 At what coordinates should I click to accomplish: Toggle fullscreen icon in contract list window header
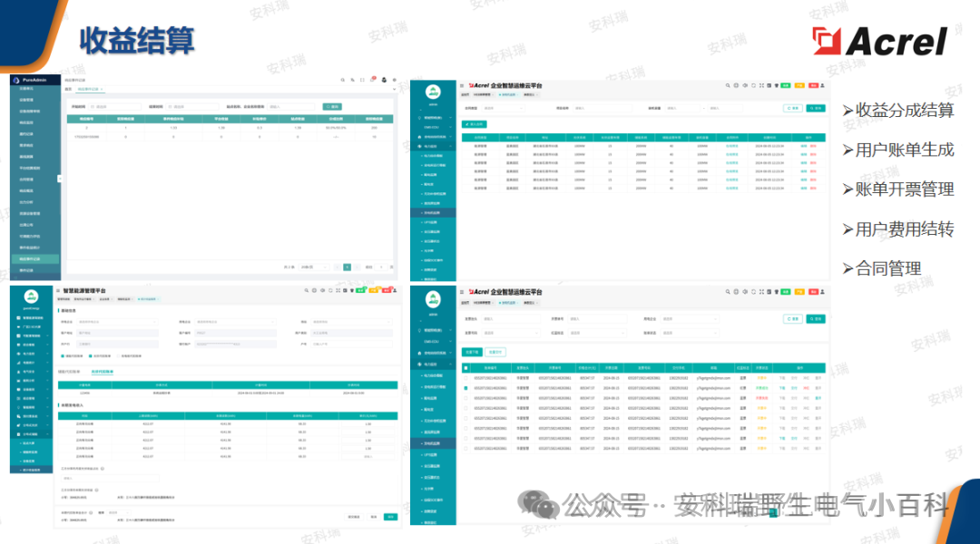pos(761,85)
